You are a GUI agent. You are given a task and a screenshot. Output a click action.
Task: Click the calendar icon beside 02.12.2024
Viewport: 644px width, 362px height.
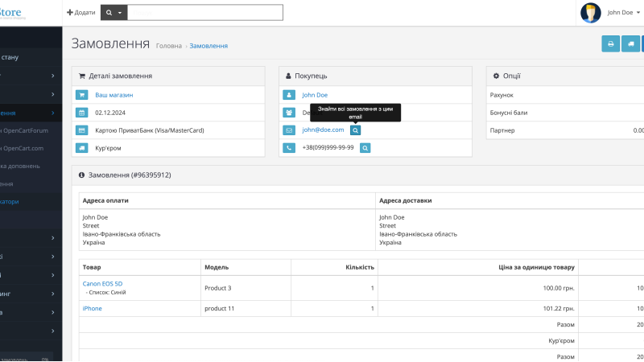(x=82, y=113)
